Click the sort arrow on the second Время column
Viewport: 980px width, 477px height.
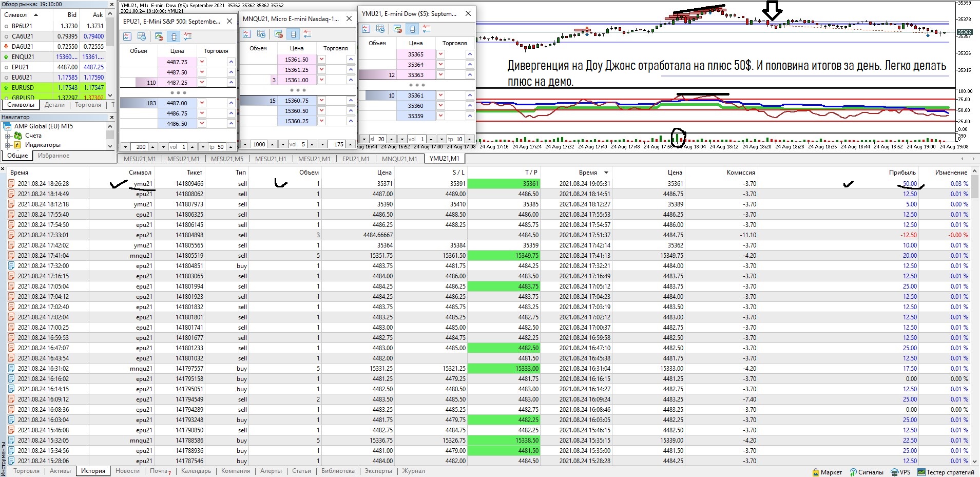(x=606, y=173)
